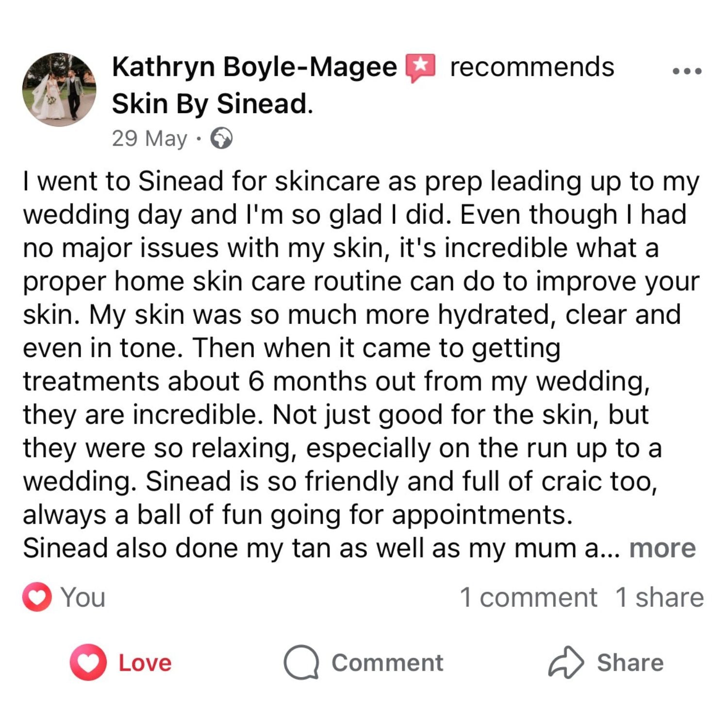Image resolution: width=728 pixels, height=728 pixels.
Task: Expand the review with the more link
Action: [x=662, y=548]
